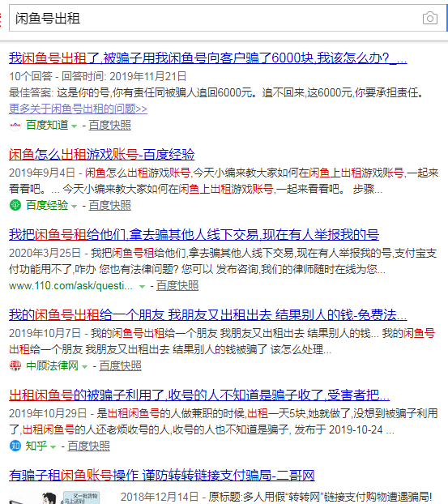Image resolution: width=448 pixels, height=504 pixels.
Task: Expand dropdown arrow next to 知乎
Action: pos(53,446)
